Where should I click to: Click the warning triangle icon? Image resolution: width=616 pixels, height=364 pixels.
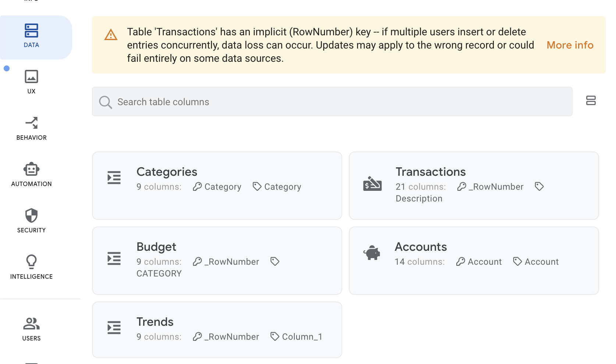[x=111, y=35]
